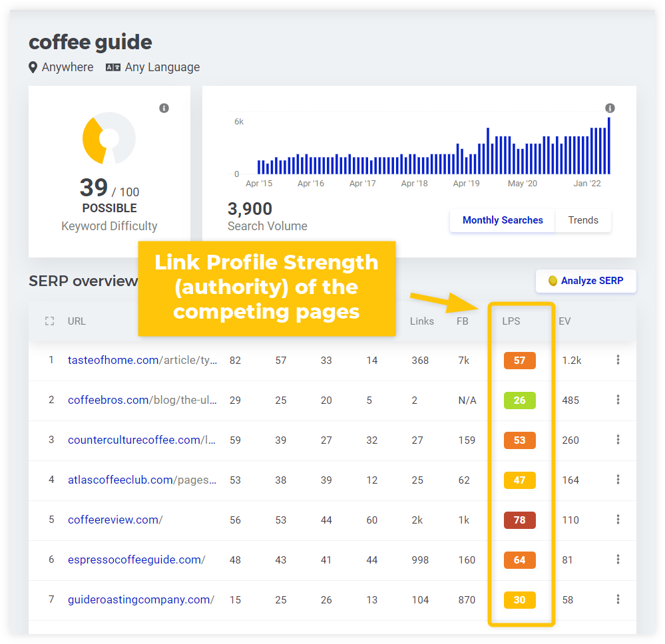The height and width of the screenshot is (644, 665).
Task: Click the red LPS badge showing 78
Action: pyautogui.click(x=519, y=520)
